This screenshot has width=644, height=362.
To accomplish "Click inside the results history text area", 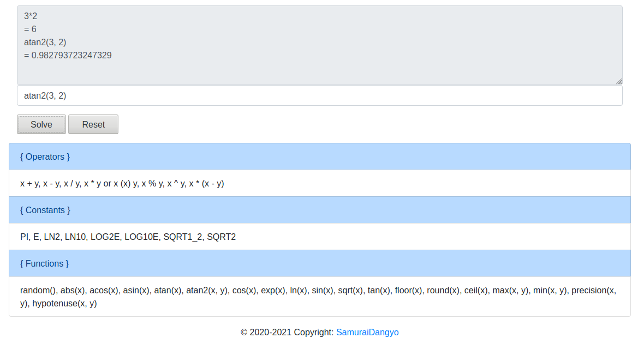I will coord(319,68).
